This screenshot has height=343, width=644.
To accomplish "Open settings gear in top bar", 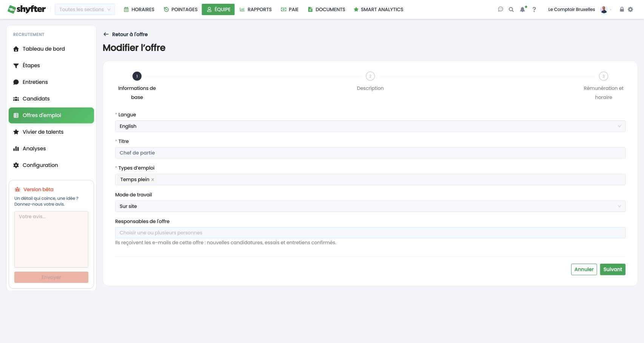I will (x=630, y=9).
